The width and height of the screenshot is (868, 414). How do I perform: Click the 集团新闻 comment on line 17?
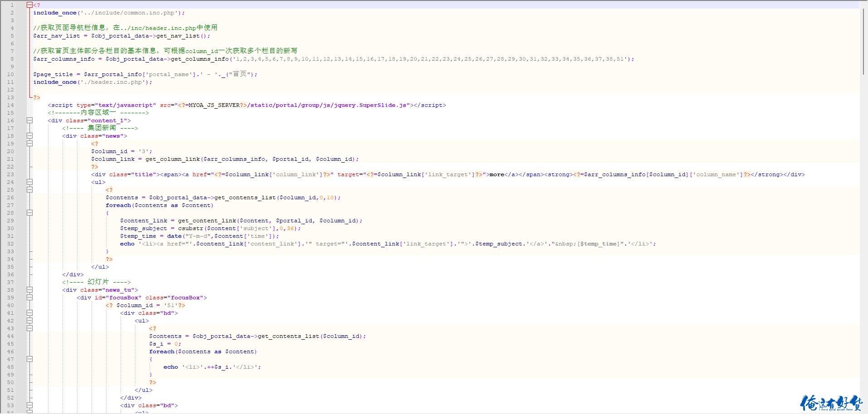(x=100, y=128)
